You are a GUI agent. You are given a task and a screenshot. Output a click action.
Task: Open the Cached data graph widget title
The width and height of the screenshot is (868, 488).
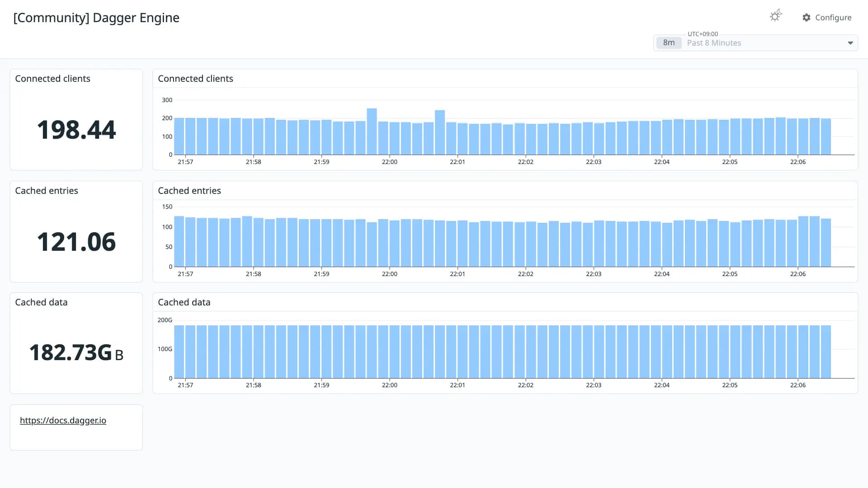click(x=184, y=302)
